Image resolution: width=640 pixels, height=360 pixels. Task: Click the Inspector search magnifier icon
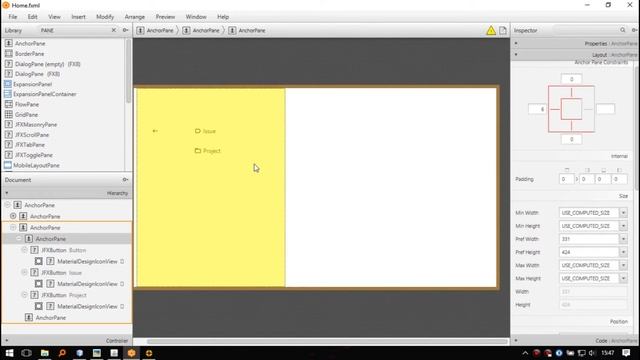[623, 30]
